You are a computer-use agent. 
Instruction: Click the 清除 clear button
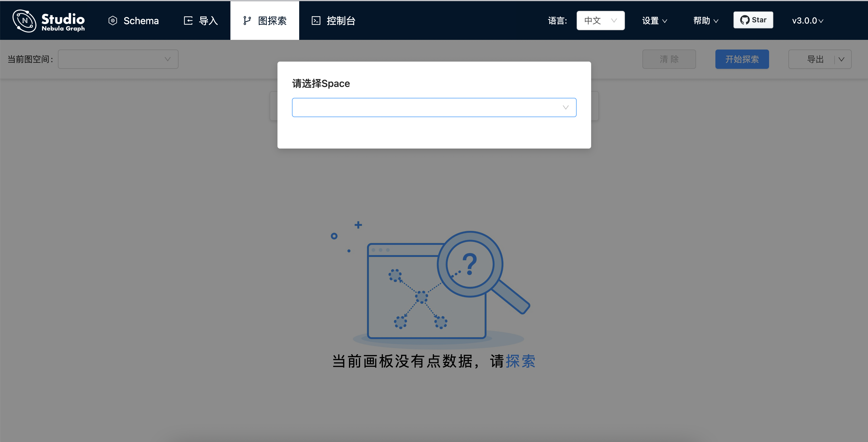coord(669,59)
